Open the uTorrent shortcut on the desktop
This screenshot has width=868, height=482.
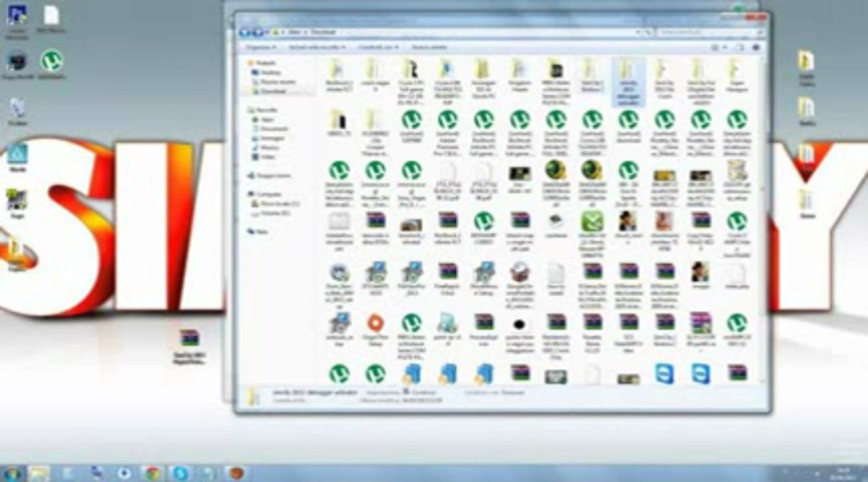coord(51,64)
